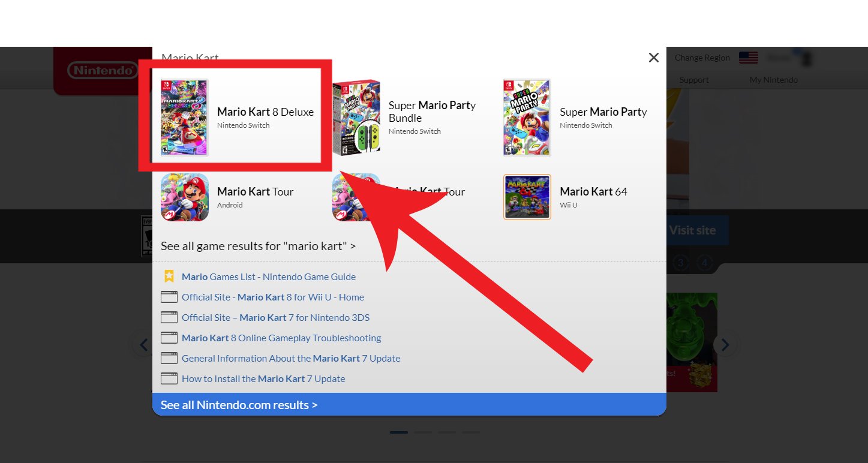The width and height of the screenshot is (868, 463).
Task: Click page icon beside How to Install link
Action: point(169,378)
